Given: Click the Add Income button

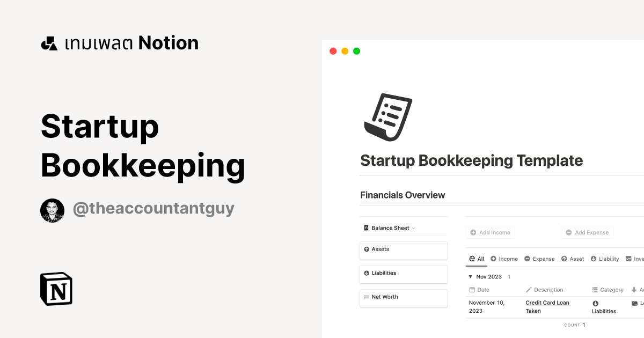Looking at the screenshot, I should point(491,232).
